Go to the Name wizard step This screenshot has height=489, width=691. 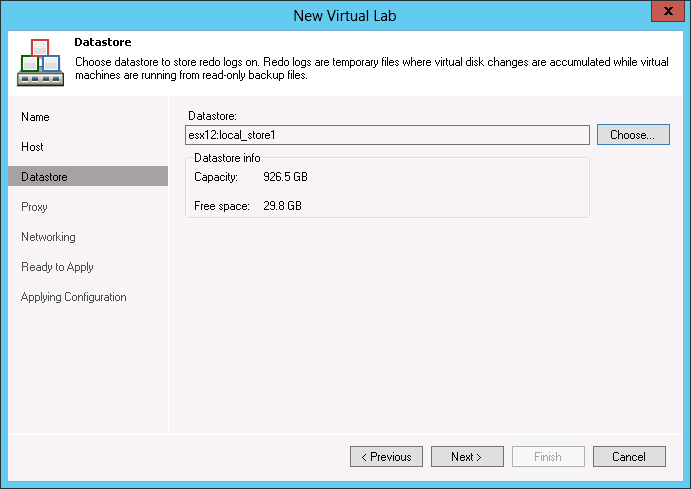coord(35,117)
